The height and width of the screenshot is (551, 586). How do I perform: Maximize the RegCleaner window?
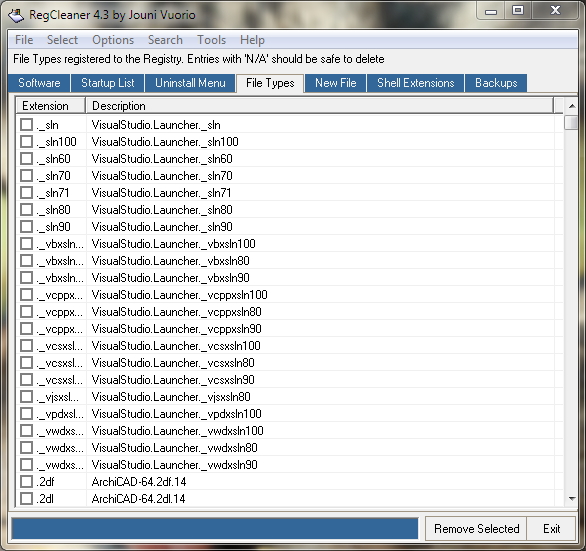(x=518, y=10)
